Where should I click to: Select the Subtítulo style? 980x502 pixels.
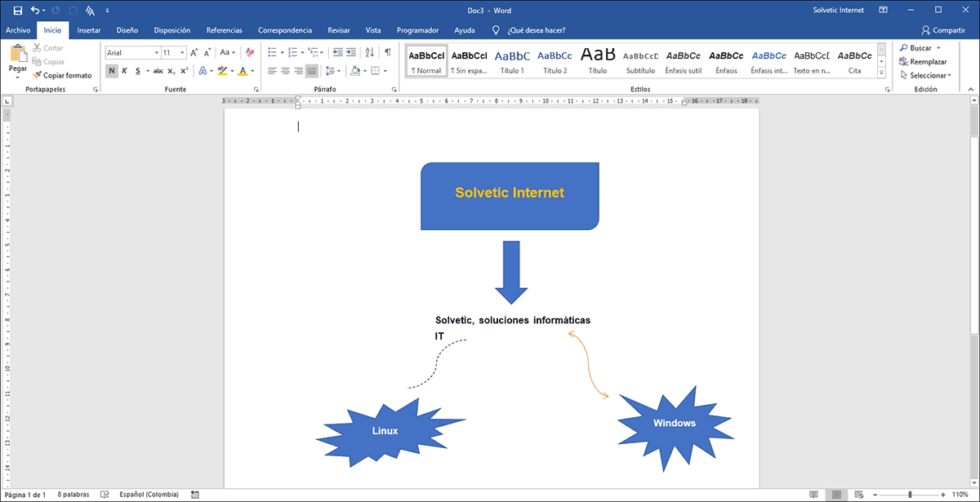click(640, 60)
